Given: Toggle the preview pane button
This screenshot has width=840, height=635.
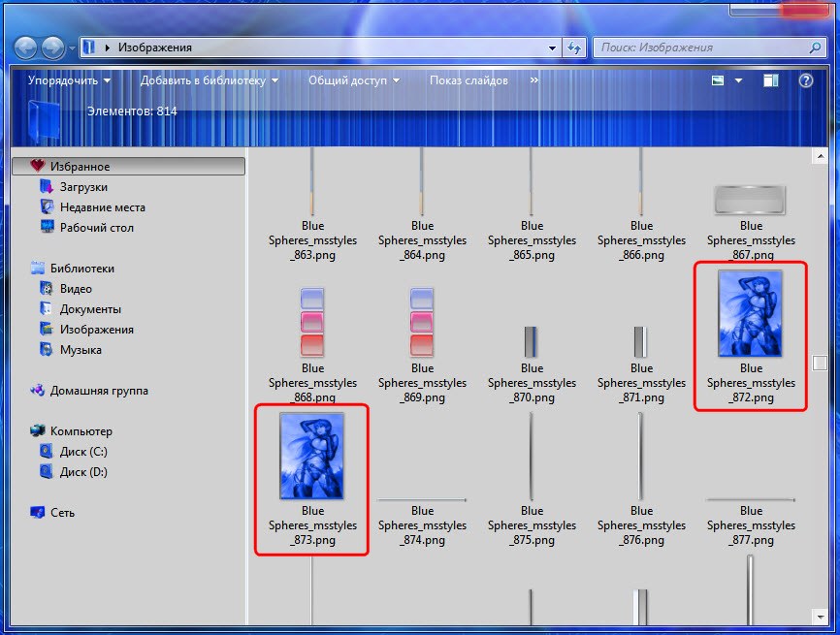Looking at the screenshot, I should (x=771, y=80).
